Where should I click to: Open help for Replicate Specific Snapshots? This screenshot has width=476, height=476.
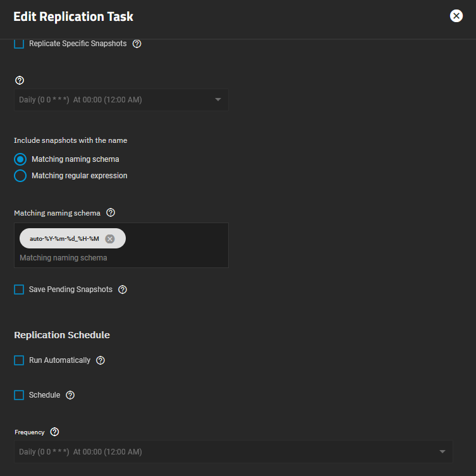click(137, 44)
